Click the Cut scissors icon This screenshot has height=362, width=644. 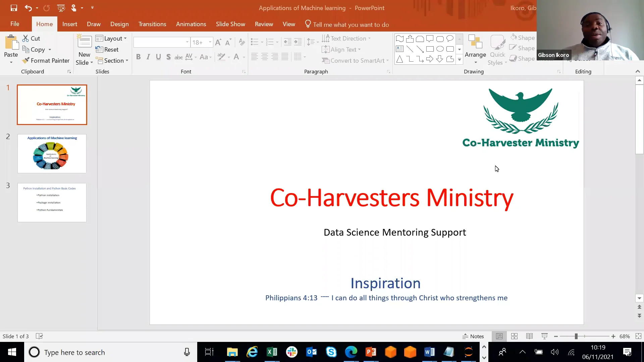coord(25,38)
